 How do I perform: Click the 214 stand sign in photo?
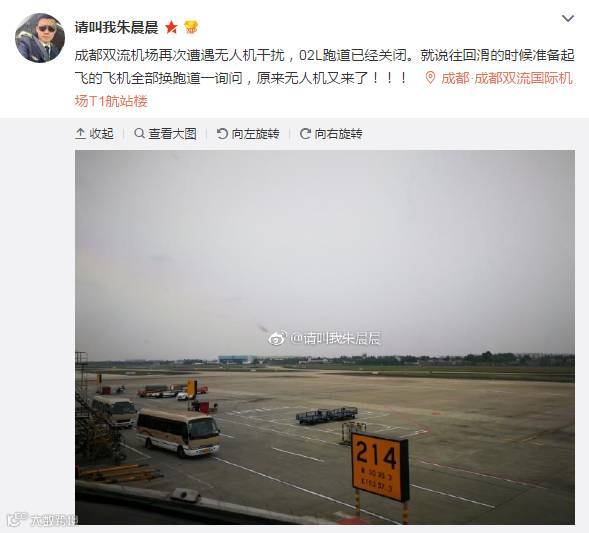[380, 466]
